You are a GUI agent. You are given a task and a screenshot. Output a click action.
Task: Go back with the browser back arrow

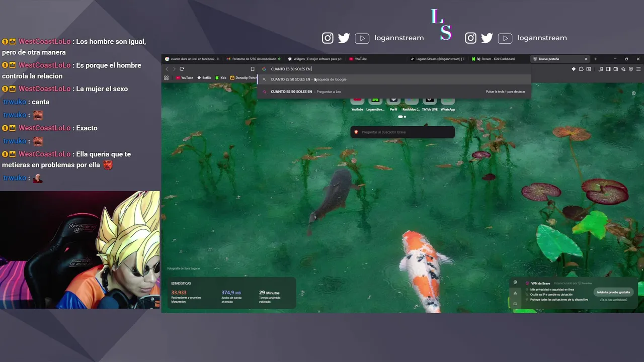[167, 69]
